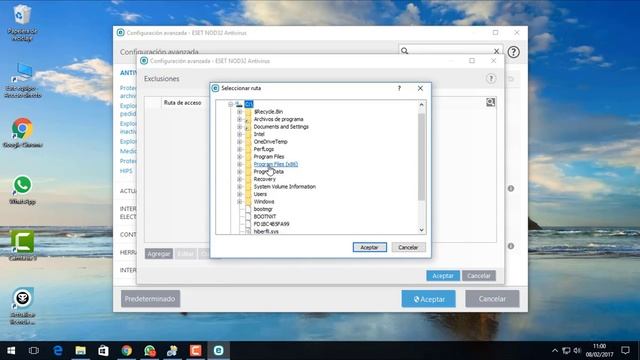Open Papelera de reciclaje desktop icon

(22, 22)
